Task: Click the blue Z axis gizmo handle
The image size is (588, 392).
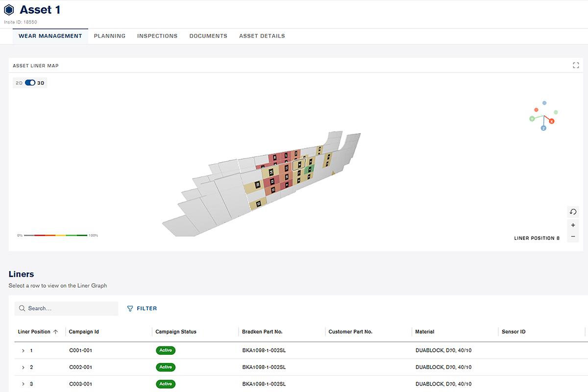Action: tap(543, 128)
